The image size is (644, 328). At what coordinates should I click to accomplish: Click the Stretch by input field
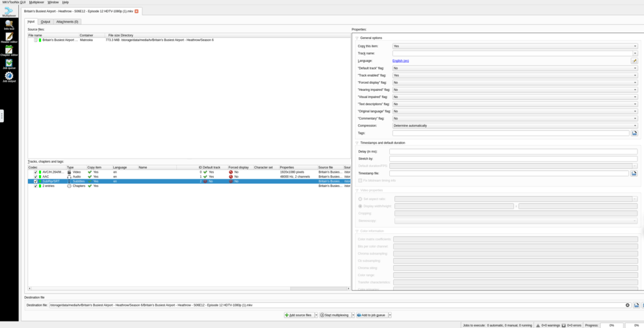[513, 158]
